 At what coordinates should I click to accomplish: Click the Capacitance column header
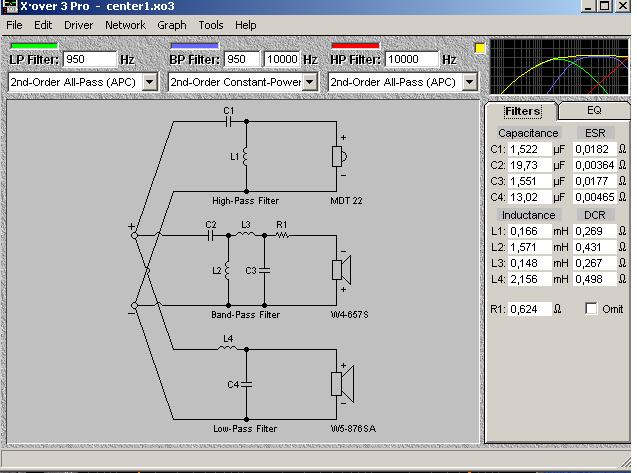[528, 133]
